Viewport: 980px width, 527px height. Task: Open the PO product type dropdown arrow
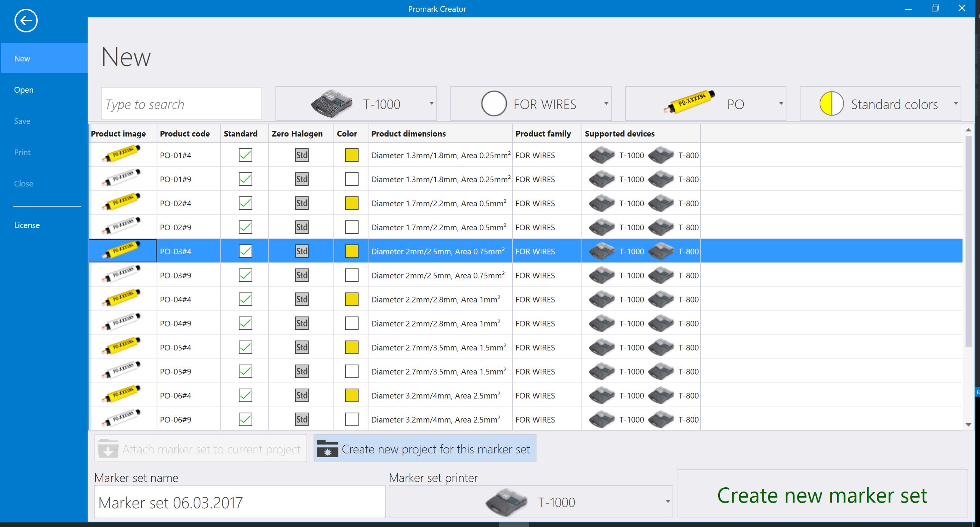(x=781, y=104)
